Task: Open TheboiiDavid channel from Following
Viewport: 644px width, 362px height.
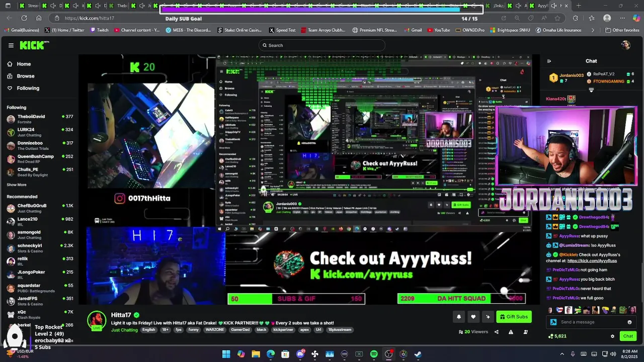Action: [40, 119]
